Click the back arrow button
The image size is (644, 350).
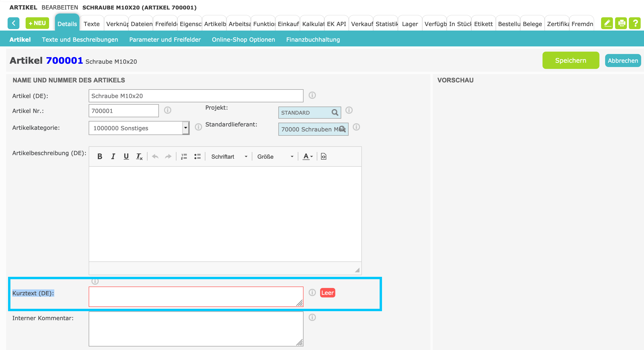click(x=14, y=23)
